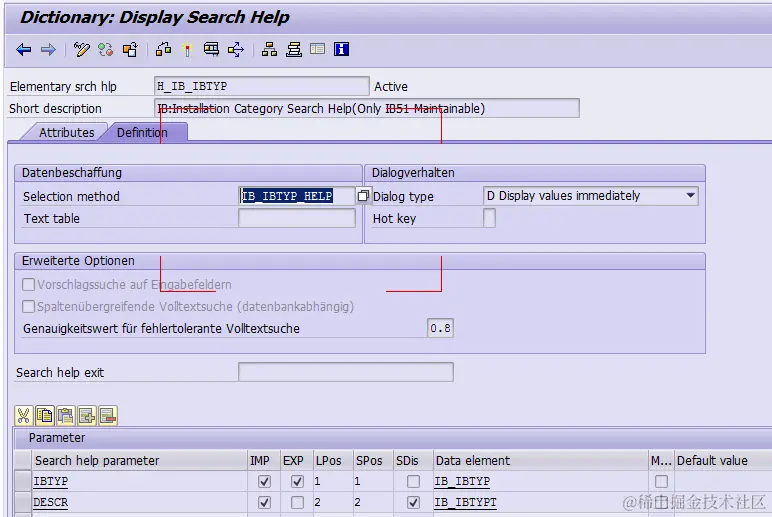The image size is (772, 517).
Task: Click the Short description field
Action: (367, 108)
